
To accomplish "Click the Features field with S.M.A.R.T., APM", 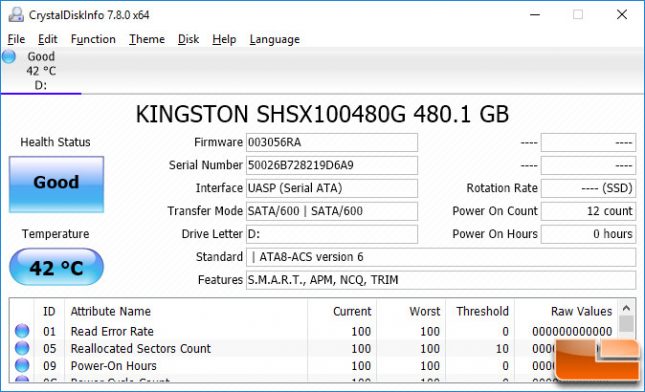I will (441, 280).
